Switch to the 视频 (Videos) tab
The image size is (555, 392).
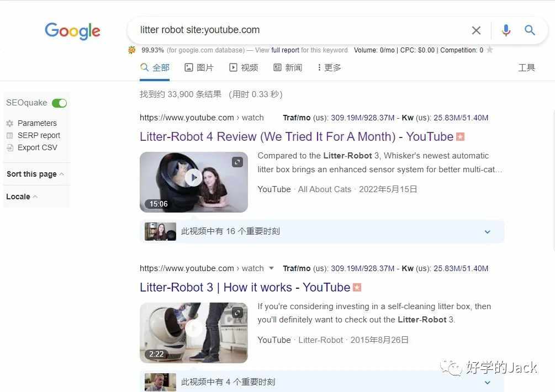pos(244,67)
